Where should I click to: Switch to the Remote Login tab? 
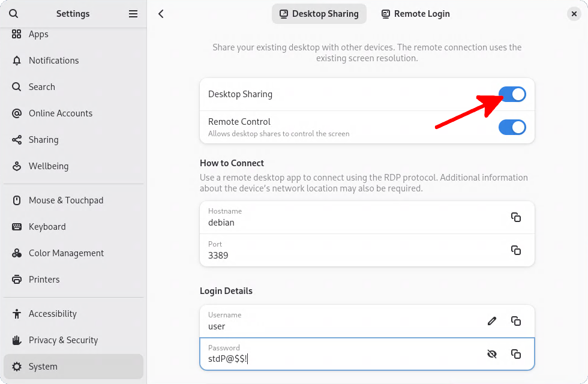click(415, 14)
